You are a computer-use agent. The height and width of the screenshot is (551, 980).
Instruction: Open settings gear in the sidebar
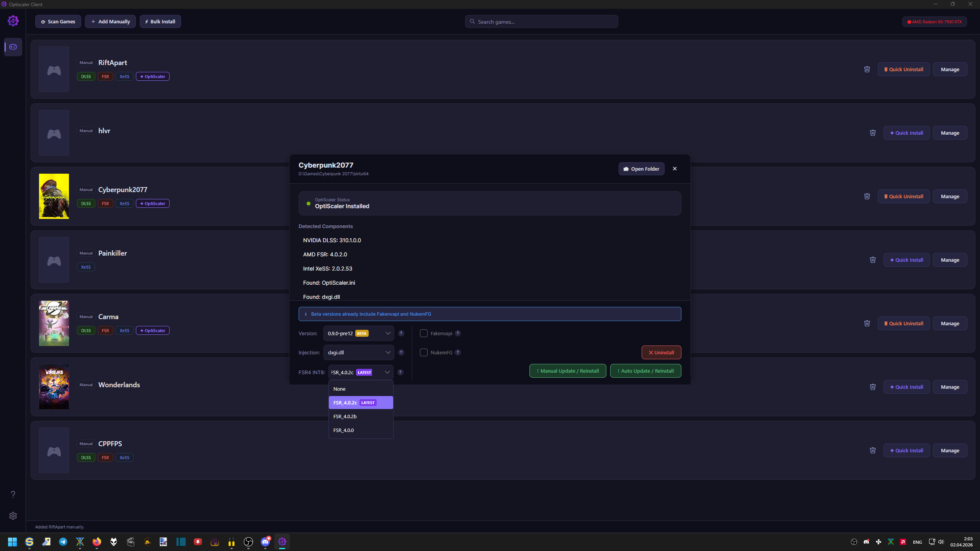(x=13, y=516)
